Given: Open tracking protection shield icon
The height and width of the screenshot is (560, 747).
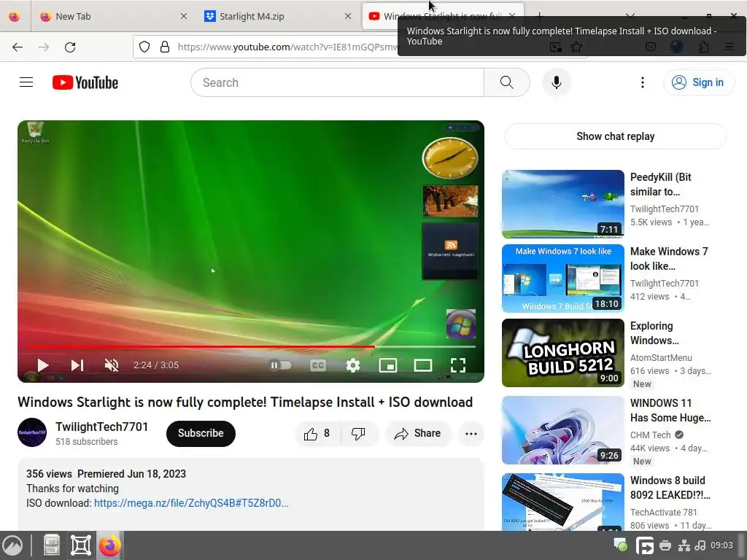Looking at the screenshot, I should [144, 47].
